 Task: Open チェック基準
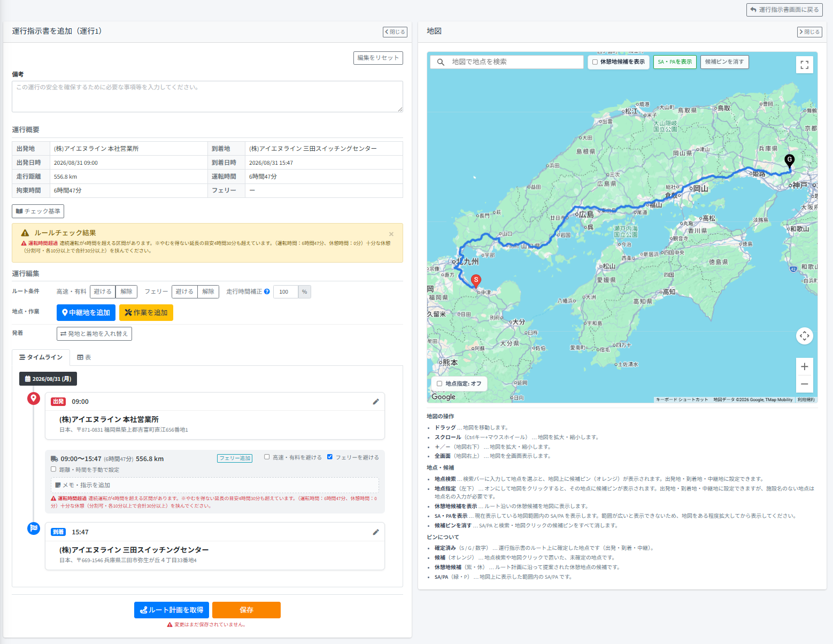click(x=38, y=211)
